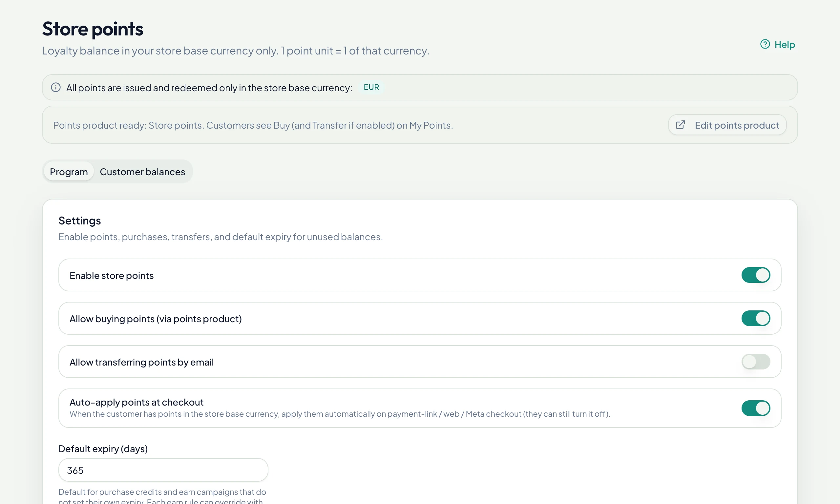Click the 'Points product ready' status message

pos(253,125)
